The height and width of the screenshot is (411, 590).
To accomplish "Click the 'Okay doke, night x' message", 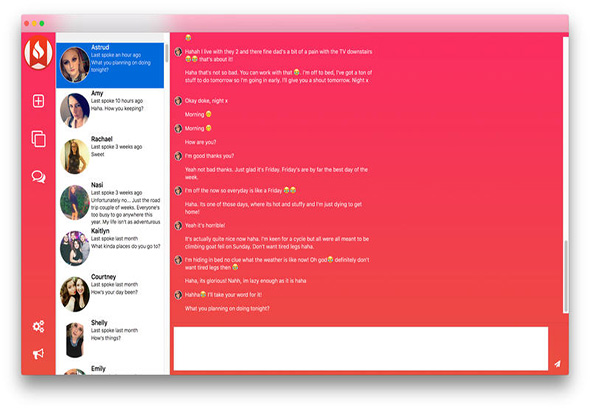I will (x=206, y=101).
